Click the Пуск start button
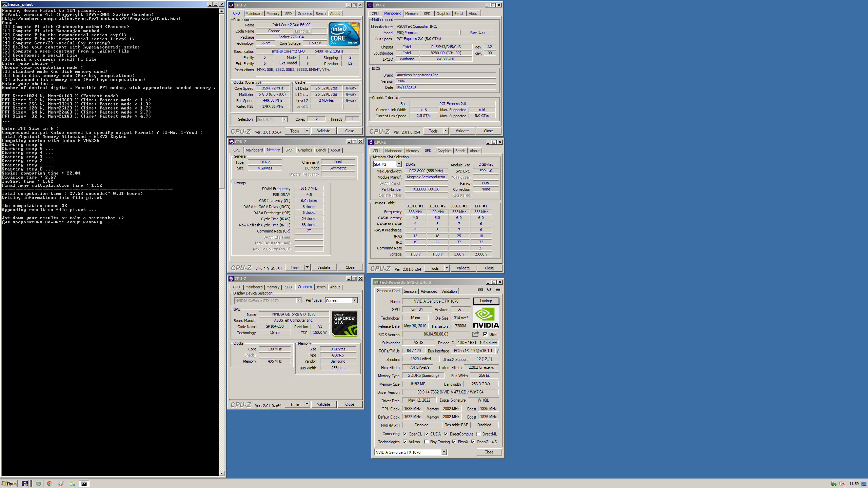This screenshot has height=488, width=868. click(9, 484)
